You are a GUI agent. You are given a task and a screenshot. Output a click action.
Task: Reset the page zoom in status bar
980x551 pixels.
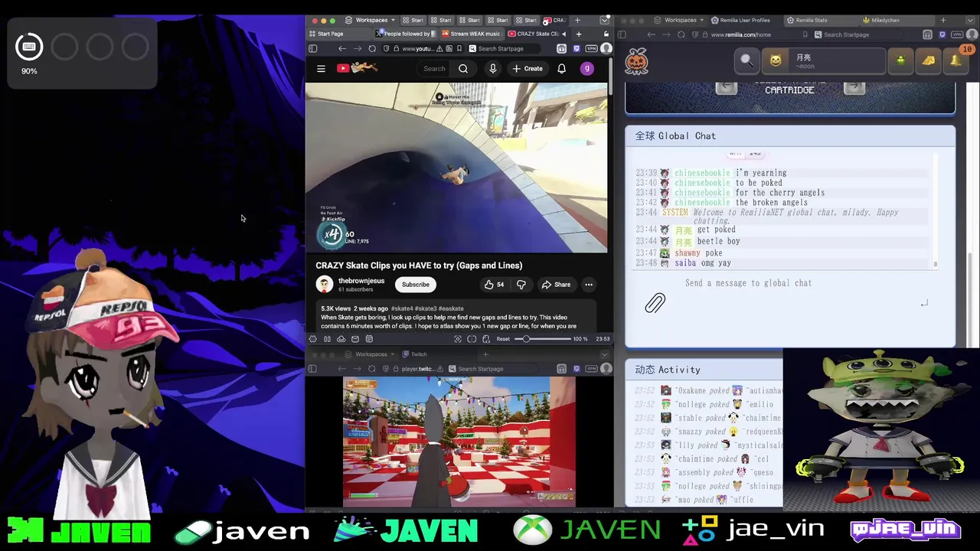click(503, 339)
